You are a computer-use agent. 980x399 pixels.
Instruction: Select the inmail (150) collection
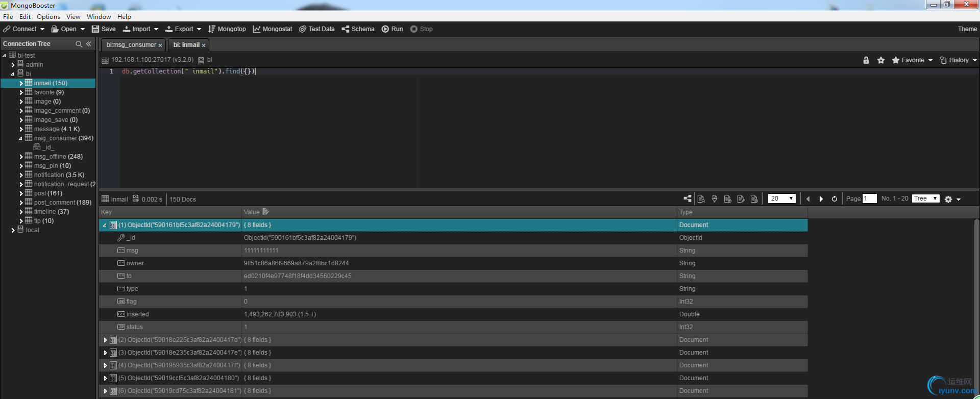coord(48,83)
